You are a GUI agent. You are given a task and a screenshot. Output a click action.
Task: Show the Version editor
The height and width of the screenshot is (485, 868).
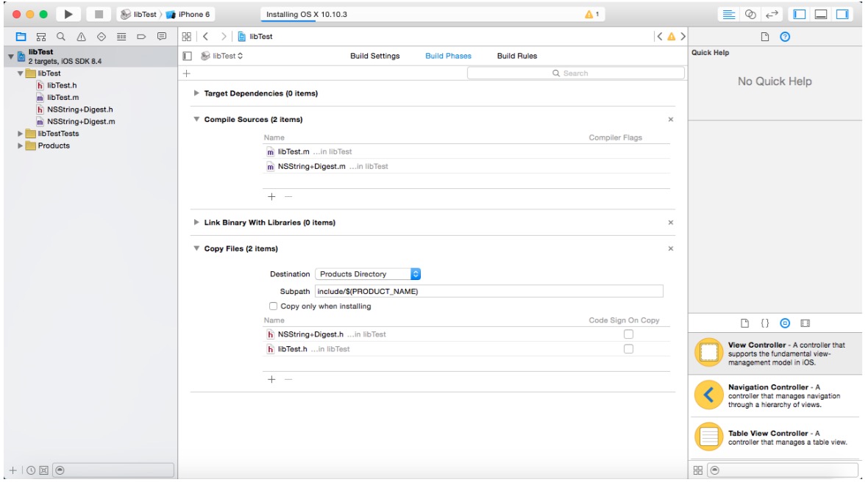(772, 15)
